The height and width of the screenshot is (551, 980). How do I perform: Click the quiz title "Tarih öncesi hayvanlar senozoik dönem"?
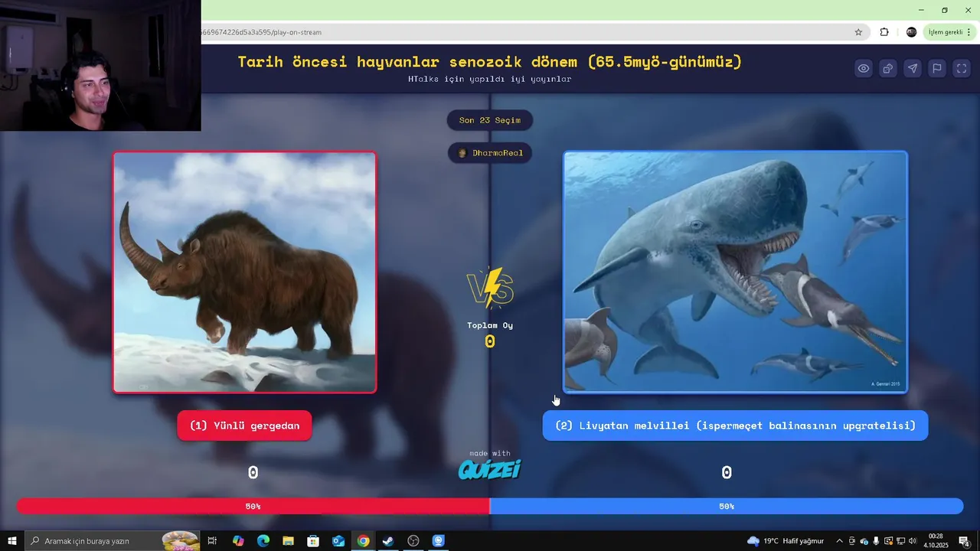click(490, 62)
